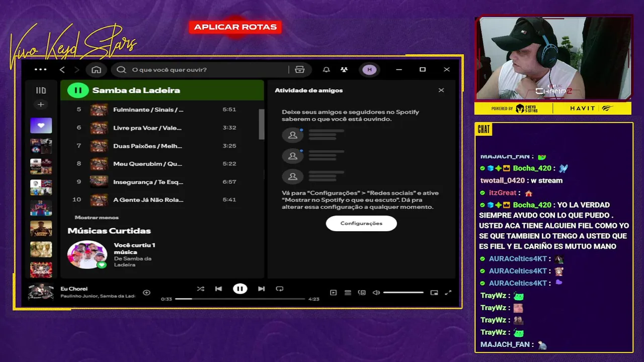Close the Atividade de amigos panel

441,90
